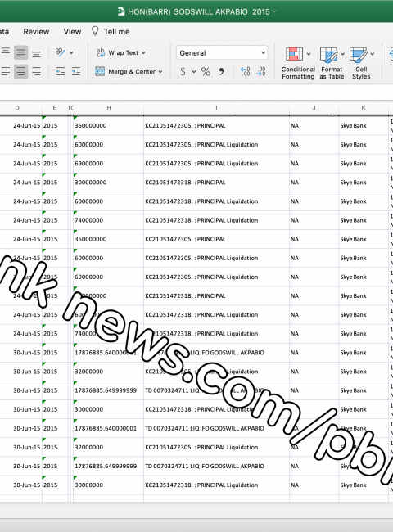Select column K header
The width and height of the screenshot is (393, 532).
tap(364, 108)
